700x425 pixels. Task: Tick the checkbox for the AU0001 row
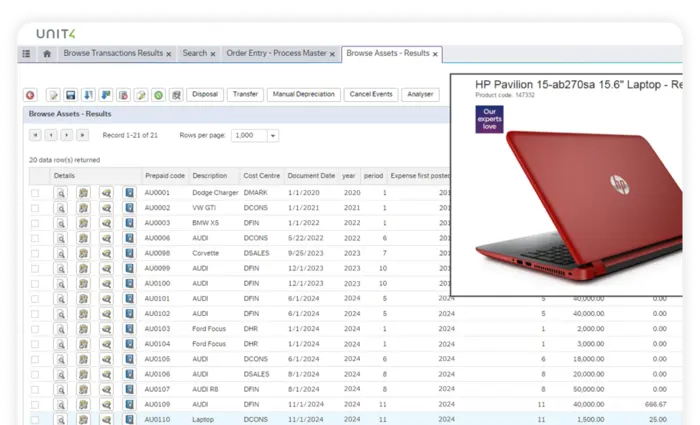(35, 192)
